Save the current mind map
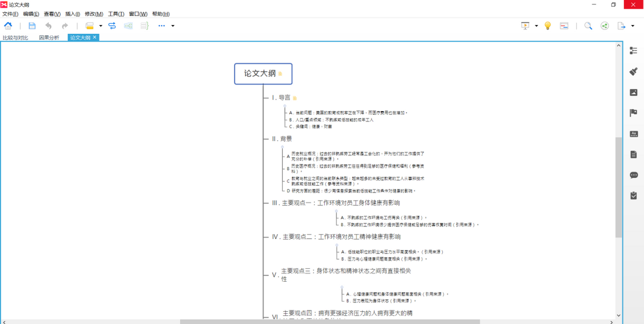Viewport: 644px width, 324px height. click(x=32, y=25)
